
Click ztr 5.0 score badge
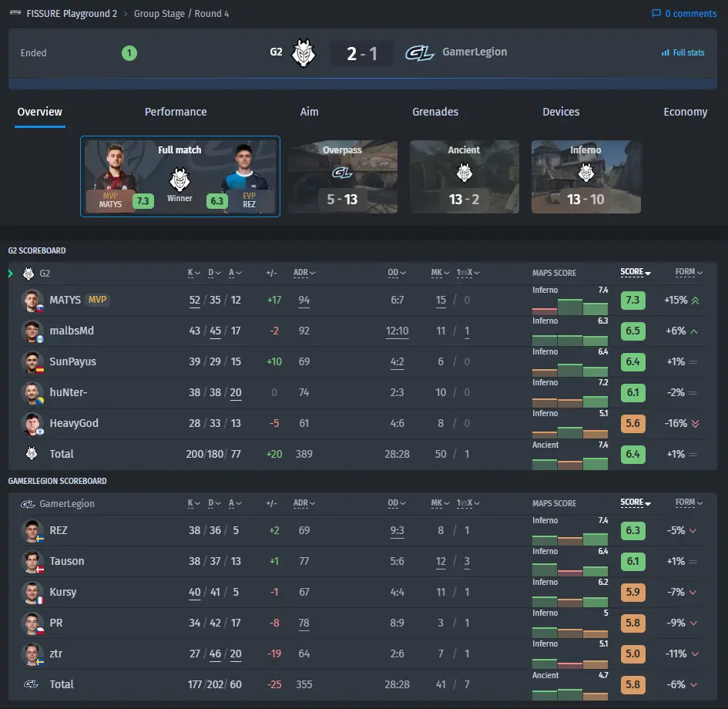[632, 654]
